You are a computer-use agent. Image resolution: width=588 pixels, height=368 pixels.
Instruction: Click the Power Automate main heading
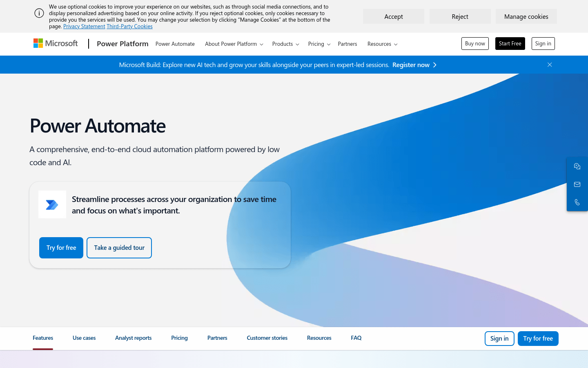(98, 126)
